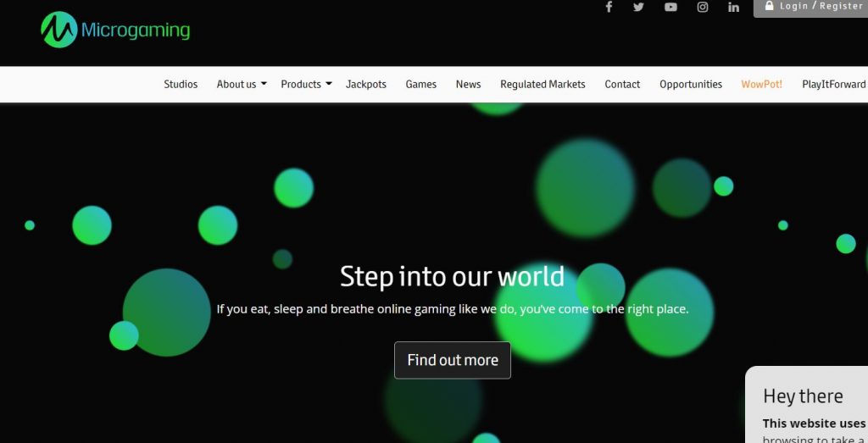This screenshot has width=868, height=443.
Task: Expand the Products dropdown arrow
Action: (328, 84)
